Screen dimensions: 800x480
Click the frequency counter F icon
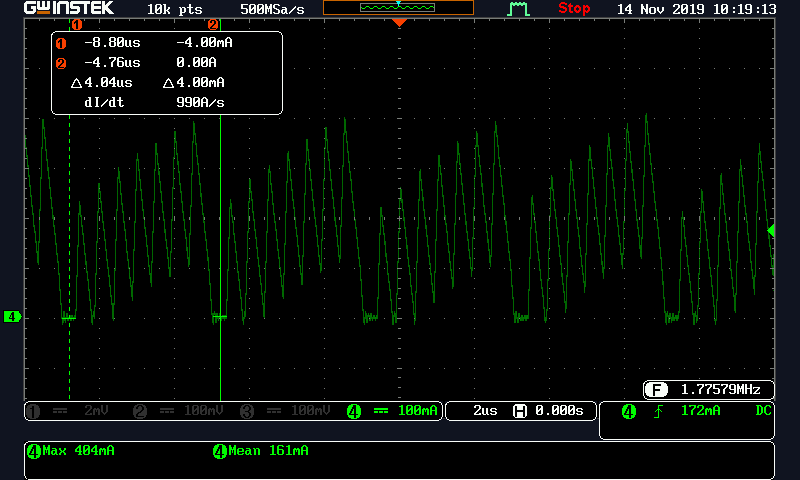coord(656,390)
